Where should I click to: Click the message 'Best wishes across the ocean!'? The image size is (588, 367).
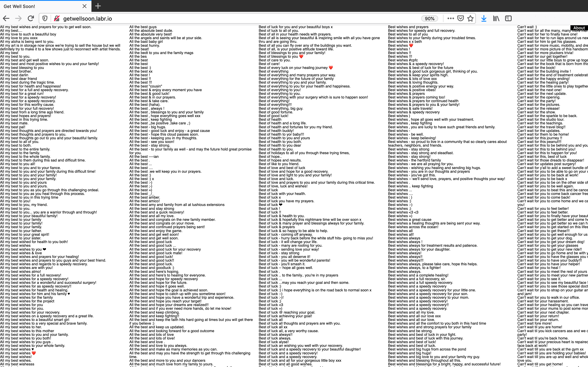click(x=413, y=227)
